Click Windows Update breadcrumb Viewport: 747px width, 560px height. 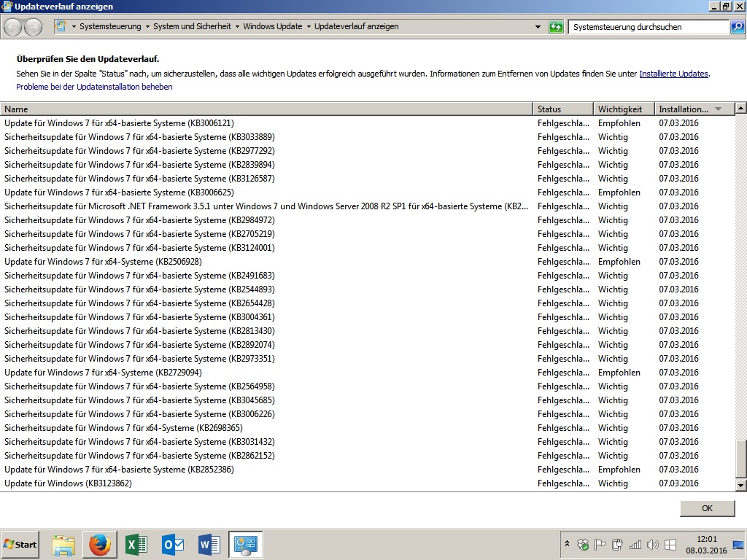[x=273, y=27]
